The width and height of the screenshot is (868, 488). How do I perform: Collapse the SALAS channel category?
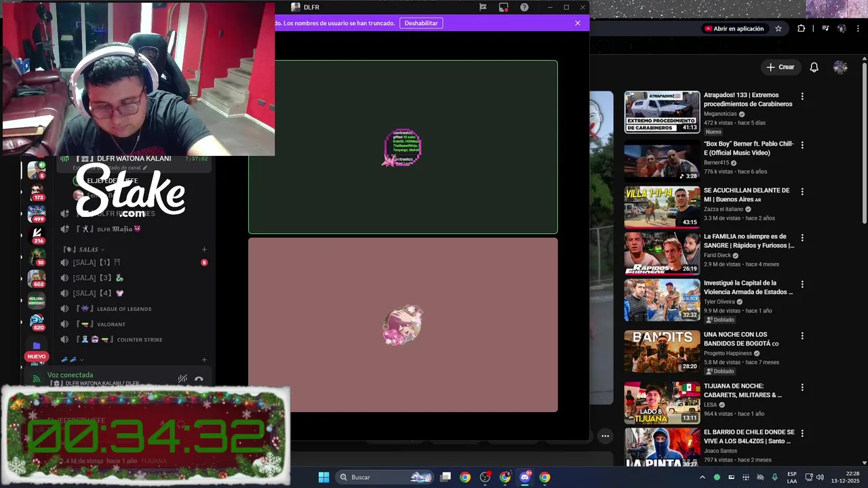(84, 249)
